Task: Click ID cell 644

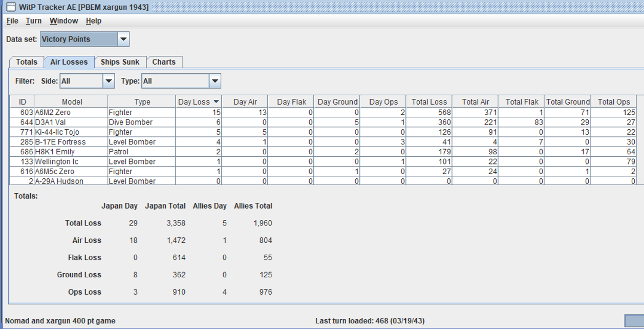Action: coord(22,122)
